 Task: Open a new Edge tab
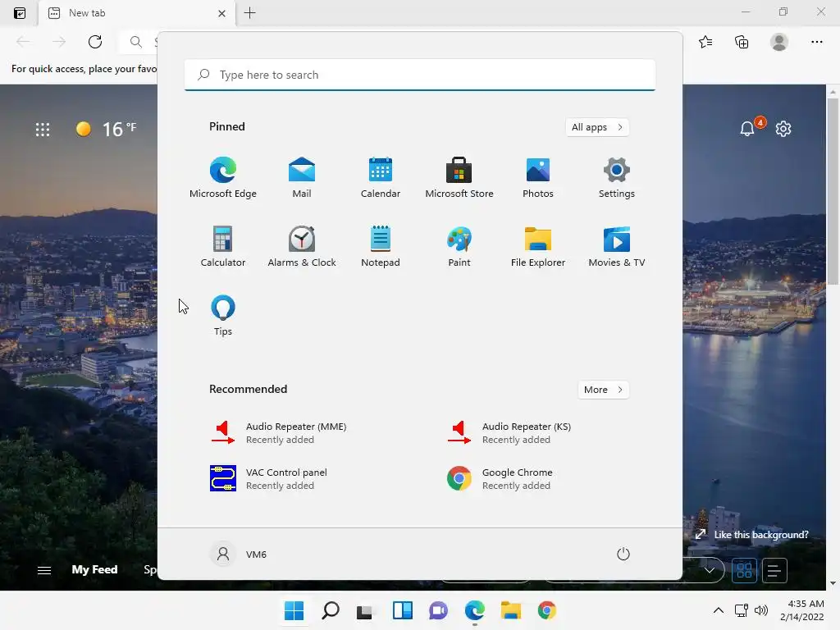pos(249,13)
